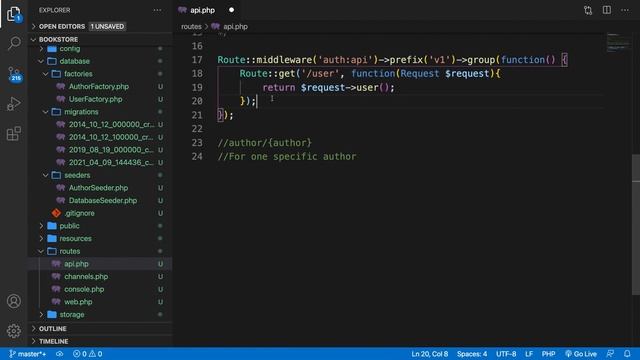Open the Explorer view in activity bar
Image resolution: width=640 pixels, height=360 pixels.
pos(14,14)
